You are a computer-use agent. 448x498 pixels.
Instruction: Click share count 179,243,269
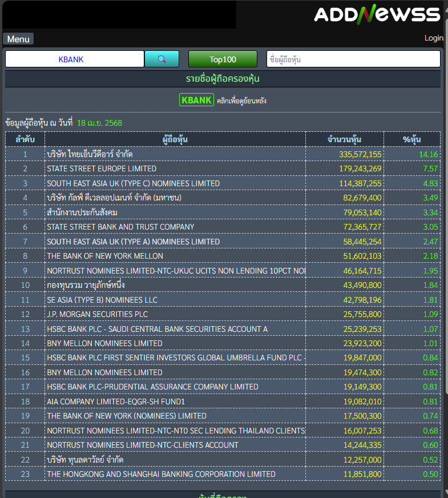(x=360, y=168)
